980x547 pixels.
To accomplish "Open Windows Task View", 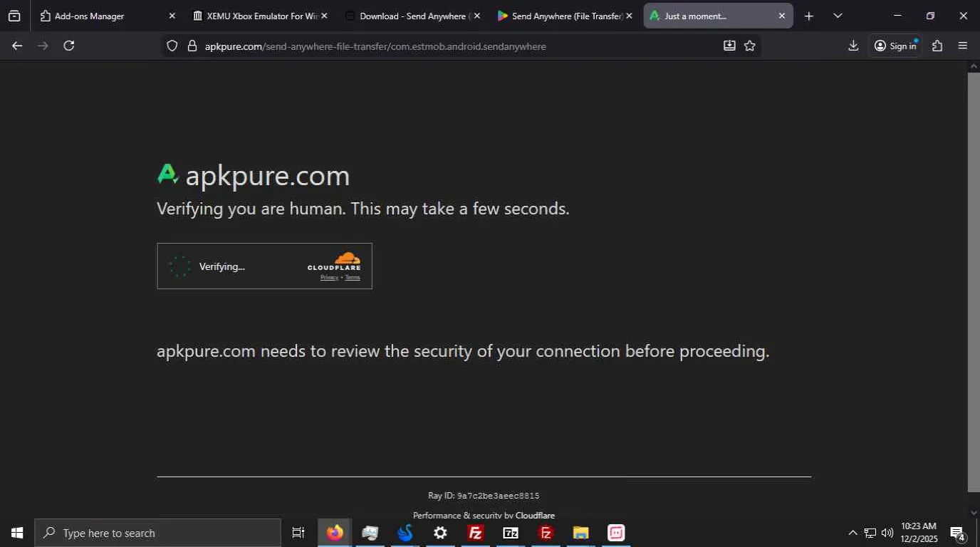I will click(x=298, y=533).
